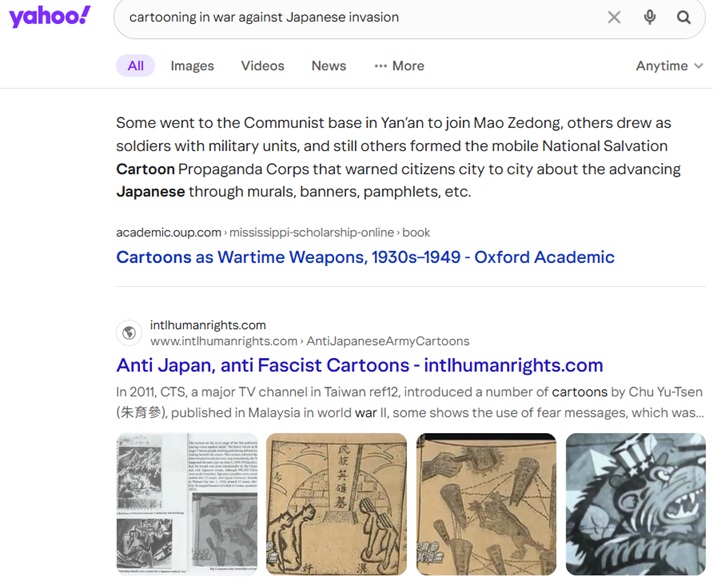Open the News tab
The width and height of the screenshot is (713, 585).
[329, 66]
